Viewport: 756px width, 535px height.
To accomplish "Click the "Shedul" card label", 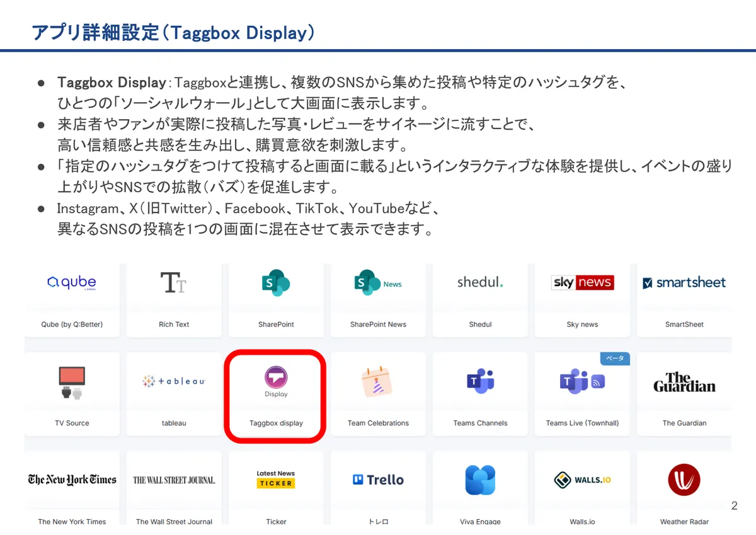I will pyautogui.click(x=480, y=325).
